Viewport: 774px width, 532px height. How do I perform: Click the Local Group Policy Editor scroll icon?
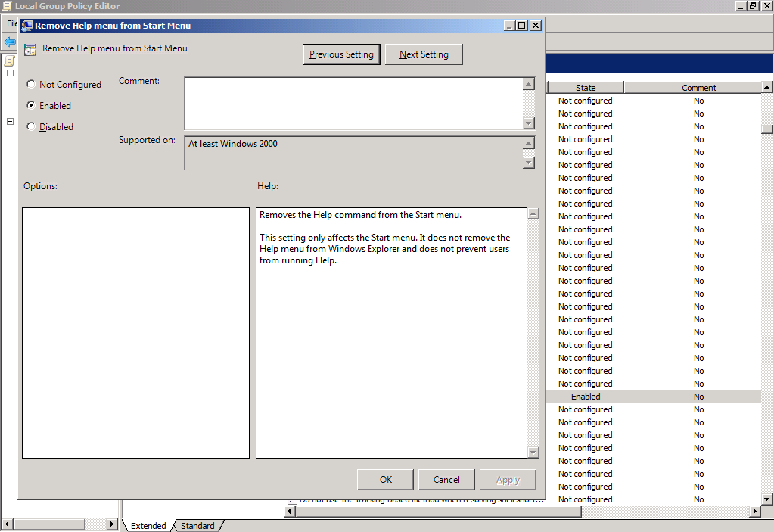(x=7, y=6)
